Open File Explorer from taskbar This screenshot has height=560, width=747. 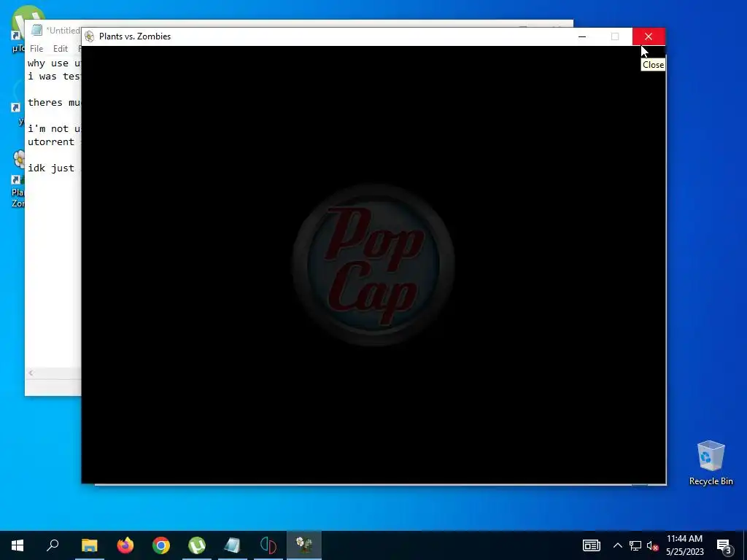(x=89, y=545)
